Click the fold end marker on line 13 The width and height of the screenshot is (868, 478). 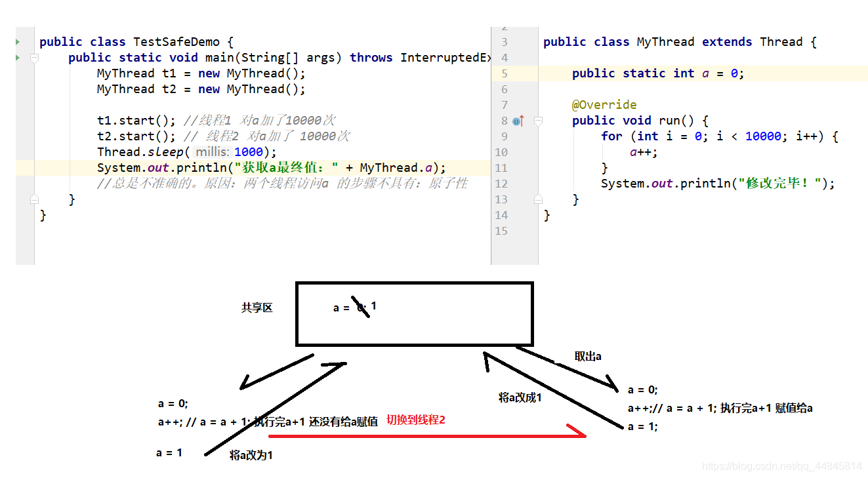[538, 199]
